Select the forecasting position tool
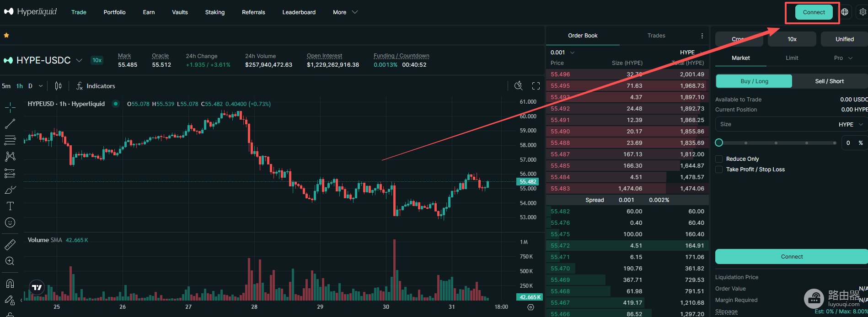 pyautogui.click(x=10, y=173)
